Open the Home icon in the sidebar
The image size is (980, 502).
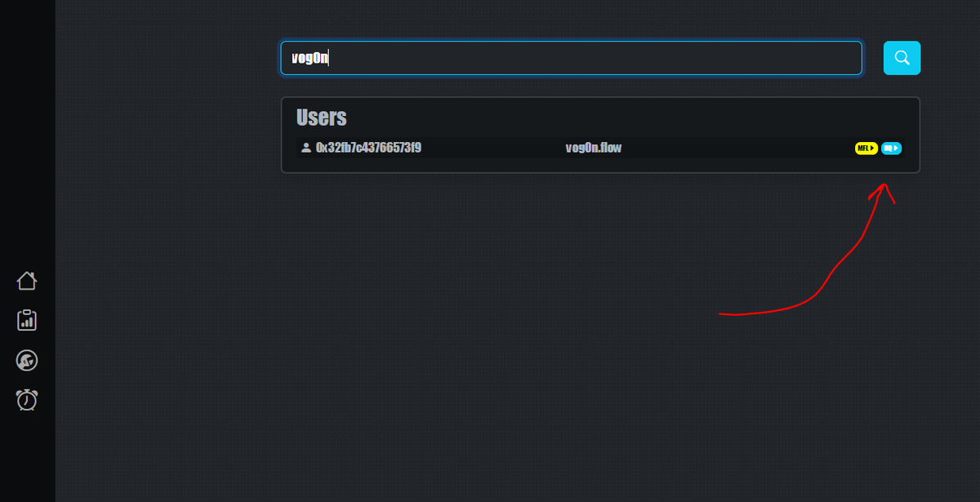tap(27, 281)
